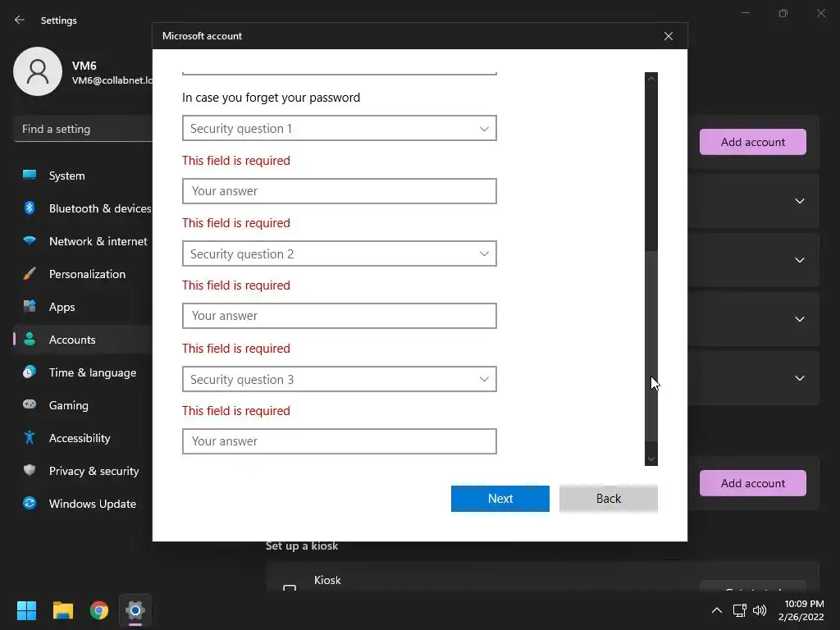Open the Security question 1 dropdown
This screenshot has width=840, height=630.
coord(339,128)
